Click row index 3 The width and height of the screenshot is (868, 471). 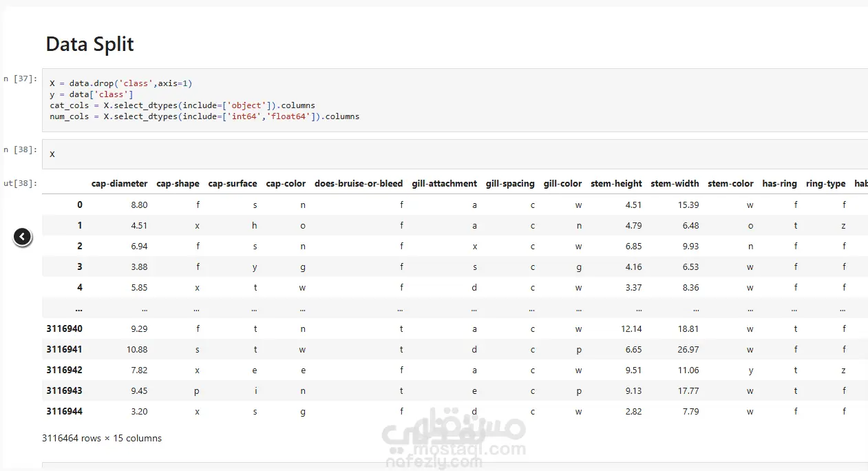tap(79, 266)
